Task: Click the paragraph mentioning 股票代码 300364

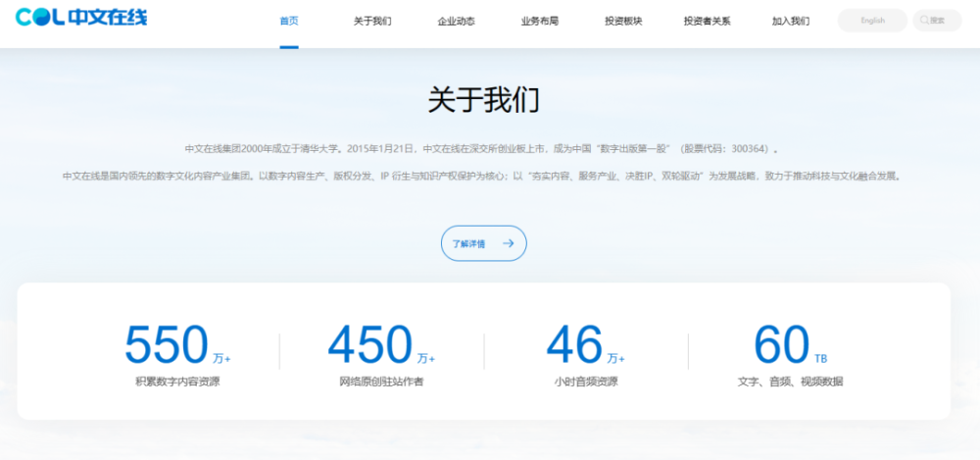Action: (483, 149)
